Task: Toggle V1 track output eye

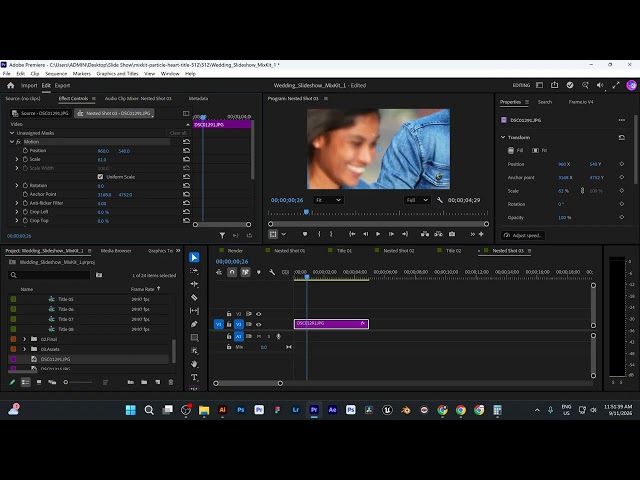Action: click(258, 324)
